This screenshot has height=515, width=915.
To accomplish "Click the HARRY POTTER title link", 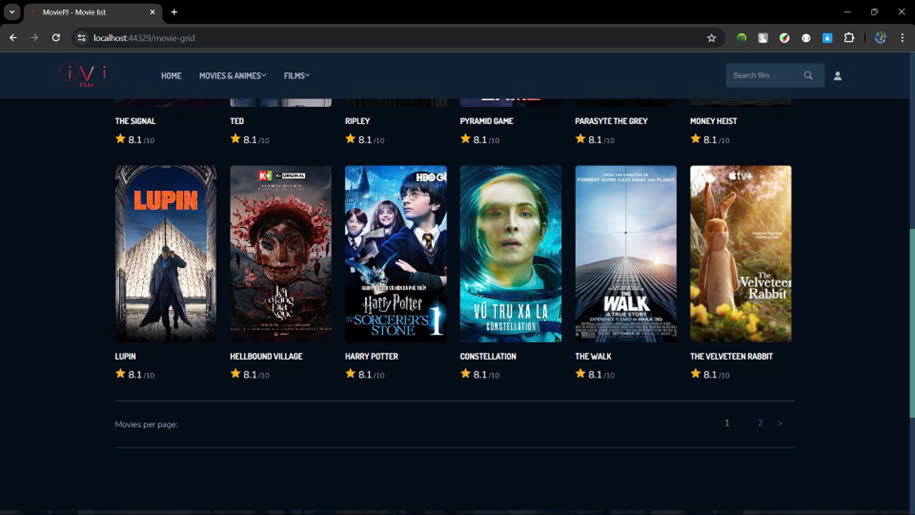I will coord(372,356).
